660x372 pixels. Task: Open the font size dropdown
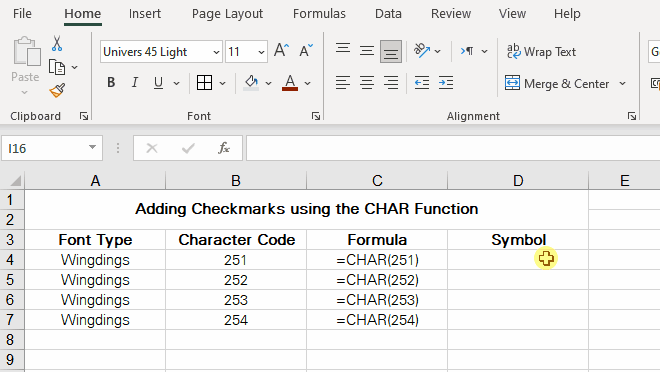click(261, 52)
